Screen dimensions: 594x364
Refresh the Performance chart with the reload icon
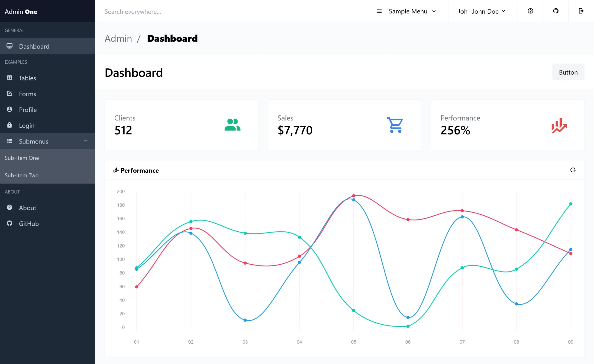[573, 170]
